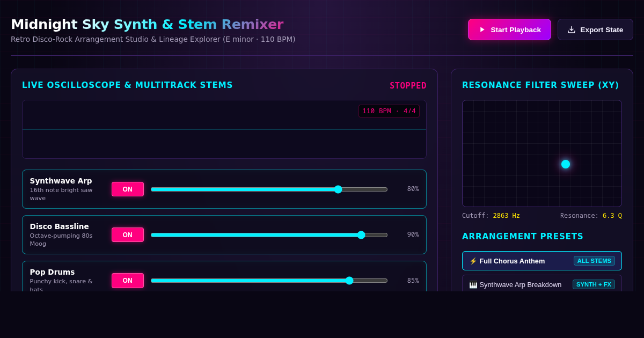Click the cutoff value 2863 Hz
This screenshot has height=338, width=644.
[507, 216]
